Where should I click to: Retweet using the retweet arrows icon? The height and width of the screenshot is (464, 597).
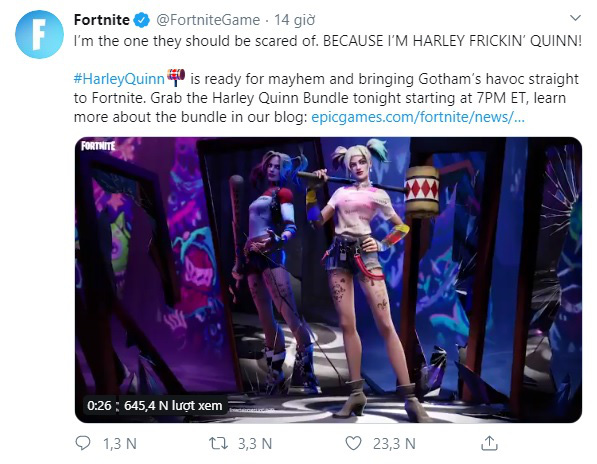[x=219, y=443]
